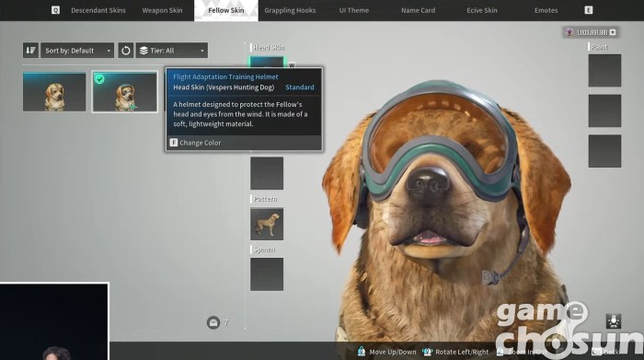Click the Q previous-tab key icon
Viewport: 644px width, 360px height.
[55, 10]
